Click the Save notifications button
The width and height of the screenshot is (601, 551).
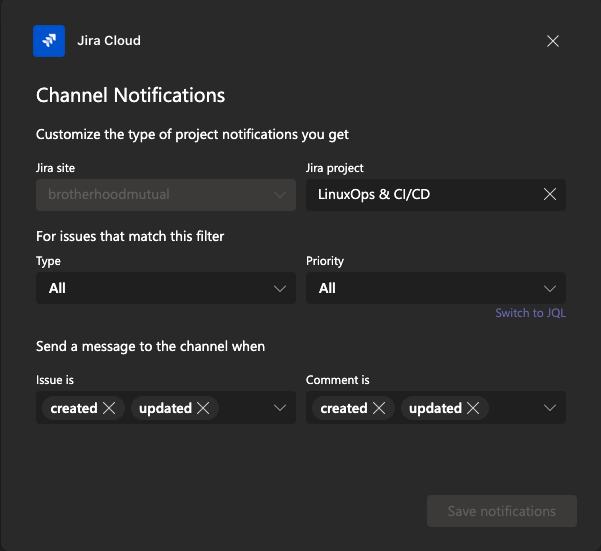click(x=502, y=511)
